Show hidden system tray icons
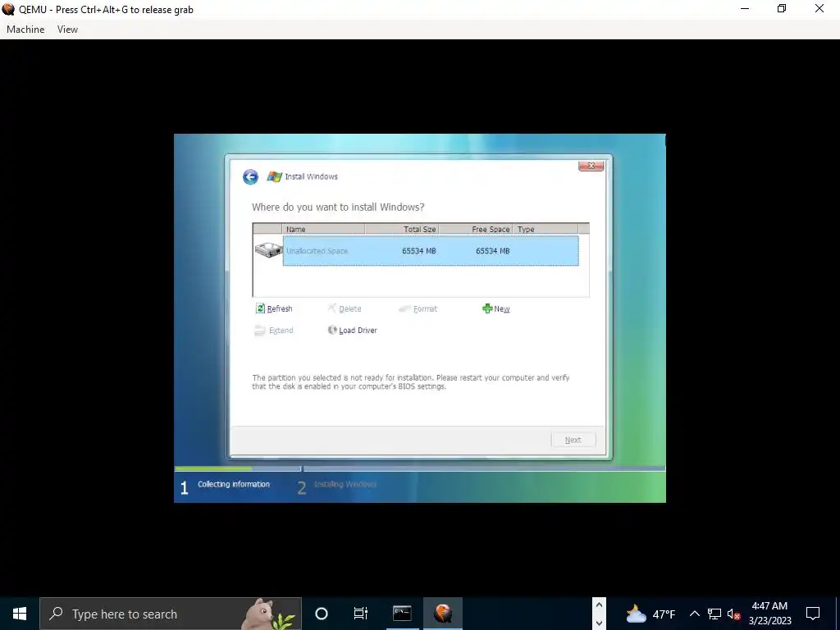 click(694, 614)
